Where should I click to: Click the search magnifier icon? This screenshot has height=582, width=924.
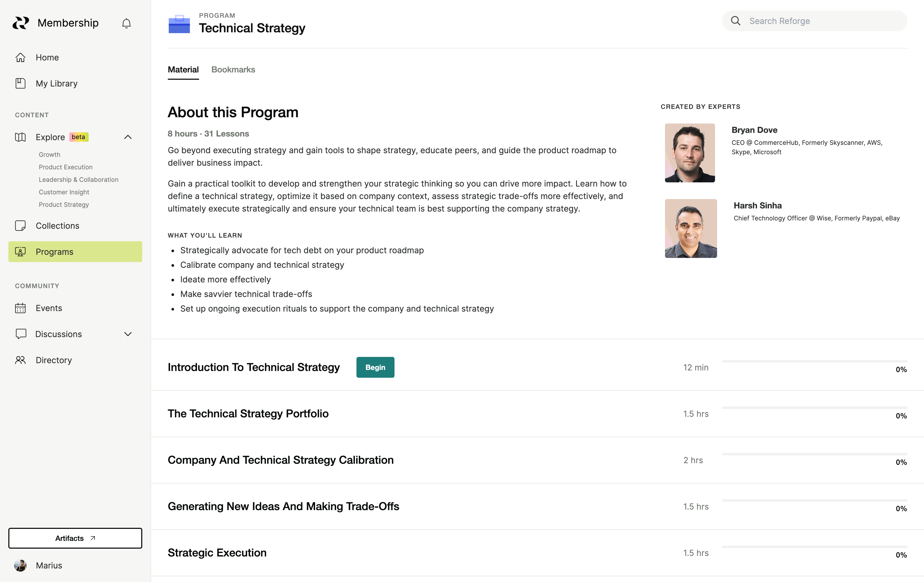coord(735,21)
